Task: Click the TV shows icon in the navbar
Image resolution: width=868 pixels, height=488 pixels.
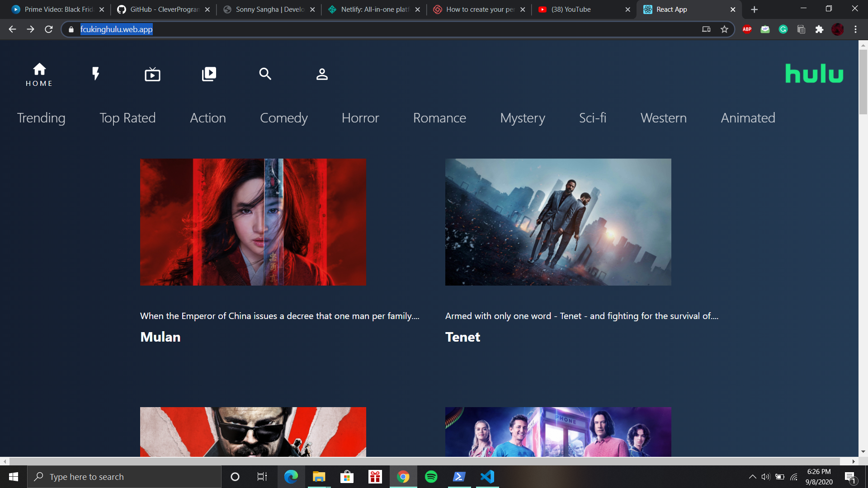Action: click(152, 74)
